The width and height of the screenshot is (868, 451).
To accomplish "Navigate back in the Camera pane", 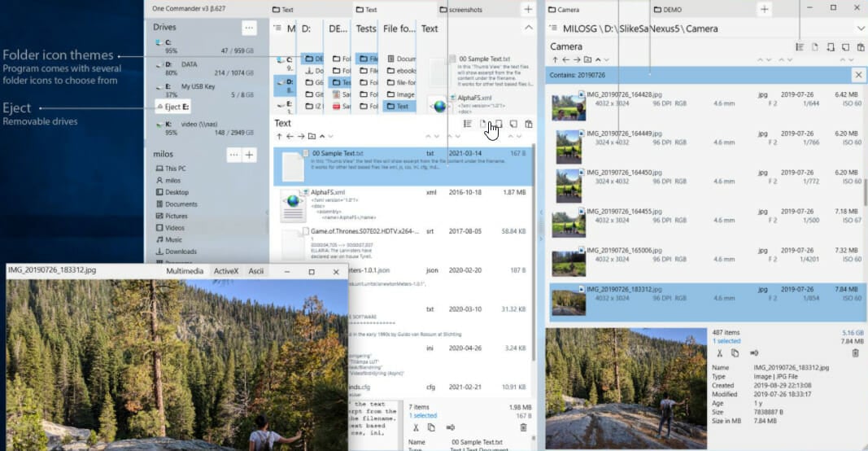I will coord(565,59).
